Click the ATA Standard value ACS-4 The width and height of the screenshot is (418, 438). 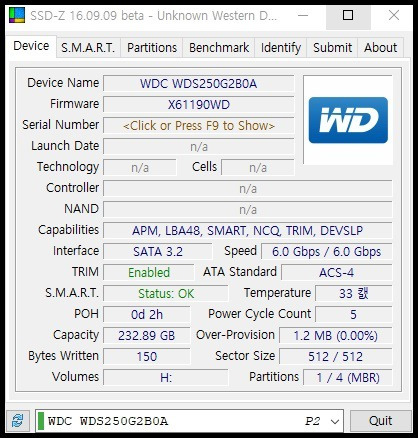click(x=337, y=273)
